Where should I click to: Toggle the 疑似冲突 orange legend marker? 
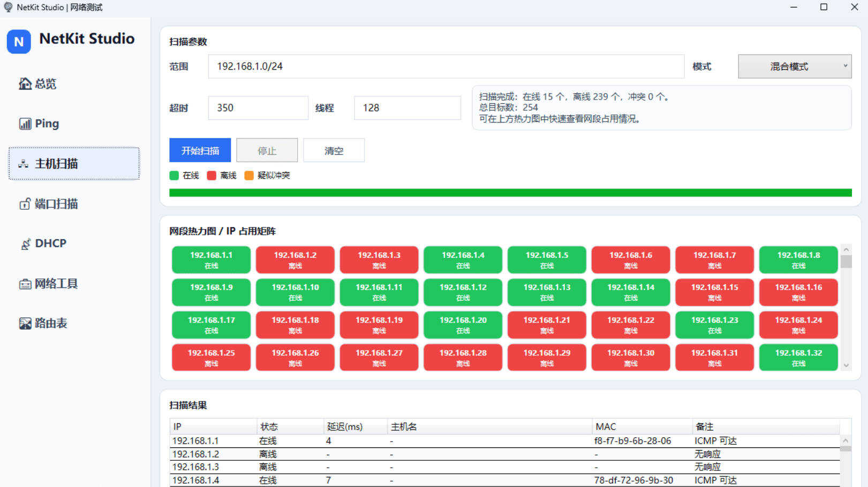pyautogui.click(x=248, y=175)
